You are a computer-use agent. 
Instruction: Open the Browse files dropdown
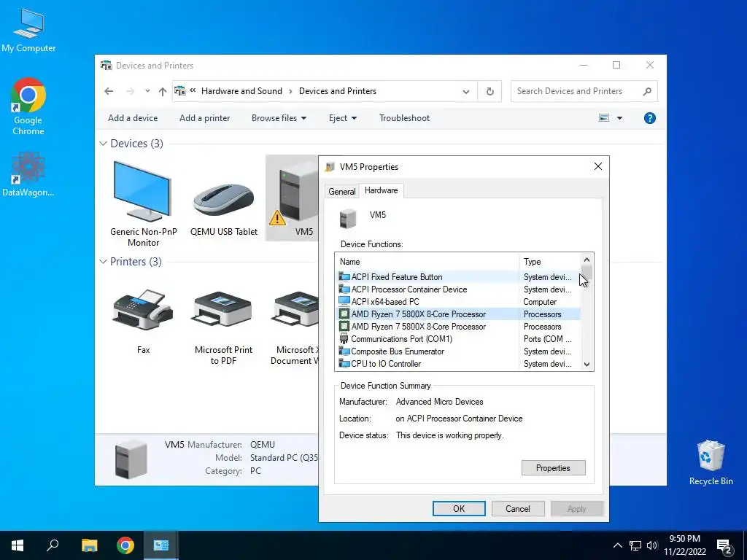[279, 118]
